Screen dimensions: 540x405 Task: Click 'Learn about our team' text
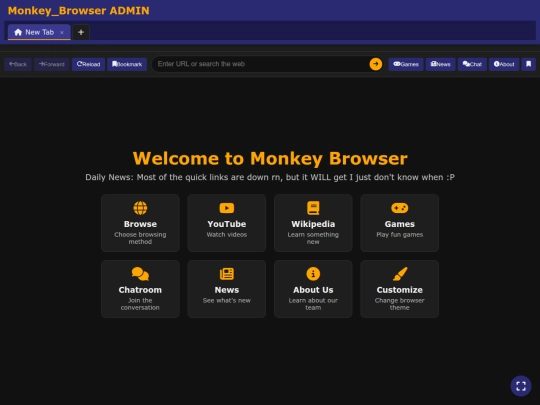click(x=313, y=304)
